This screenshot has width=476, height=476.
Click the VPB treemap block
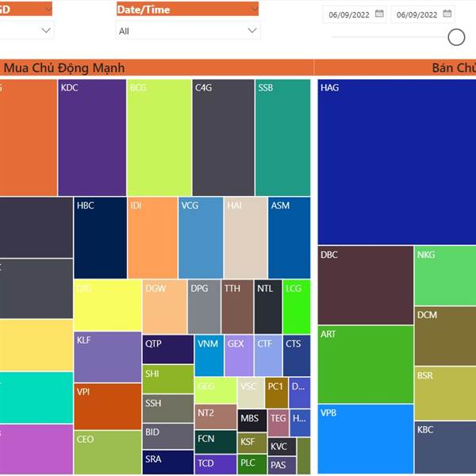tap(366, 439)
